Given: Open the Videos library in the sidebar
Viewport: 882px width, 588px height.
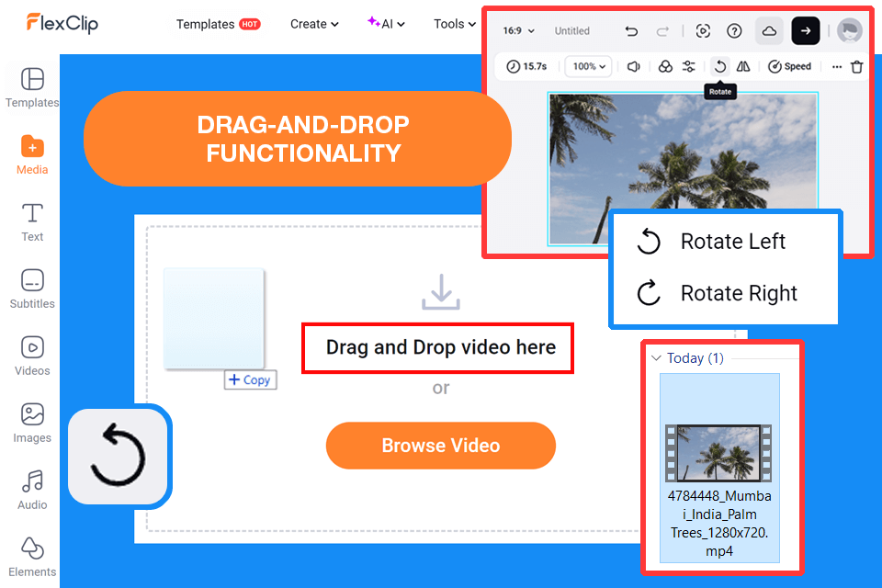Looking at the screenshot, I should pyautogui.click(x=32, y=356).
